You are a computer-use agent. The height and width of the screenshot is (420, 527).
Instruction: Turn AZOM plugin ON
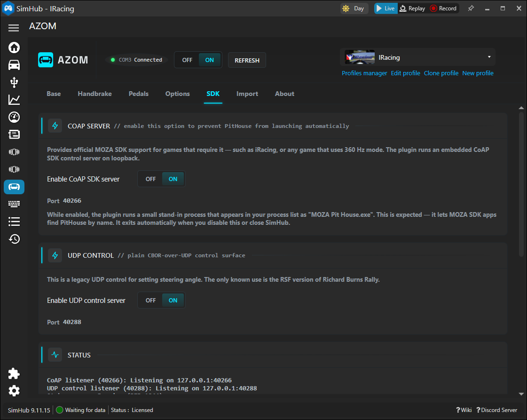pyautogui.click(x=209, y=60)
